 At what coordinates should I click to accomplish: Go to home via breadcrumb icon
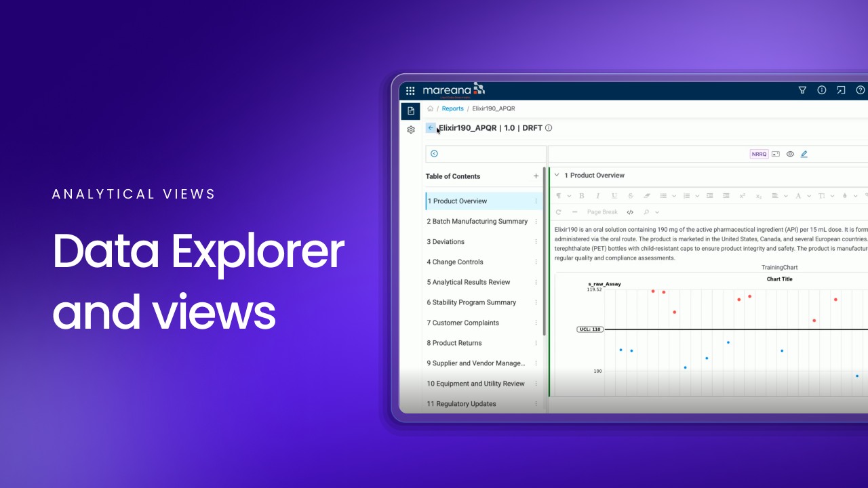coord(430,108)
